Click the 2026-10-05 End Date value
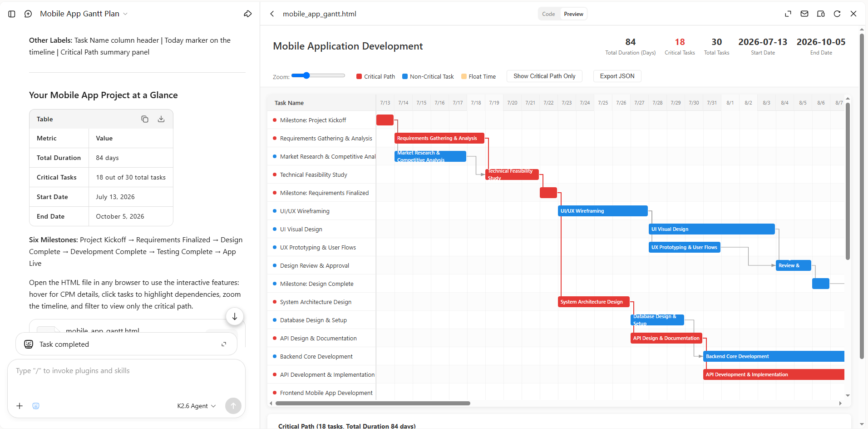 821,42
